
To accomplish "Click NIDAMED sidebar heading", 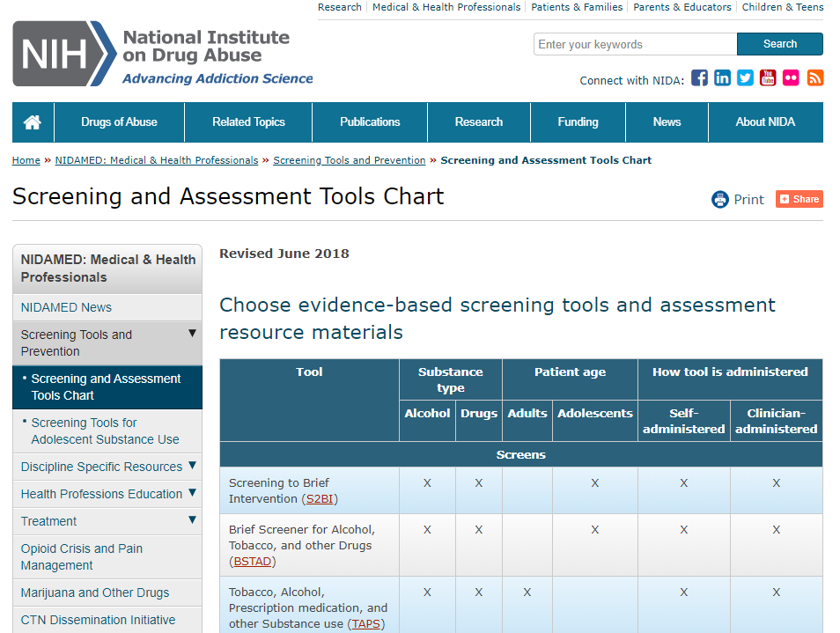I will (x=107, y=269).
